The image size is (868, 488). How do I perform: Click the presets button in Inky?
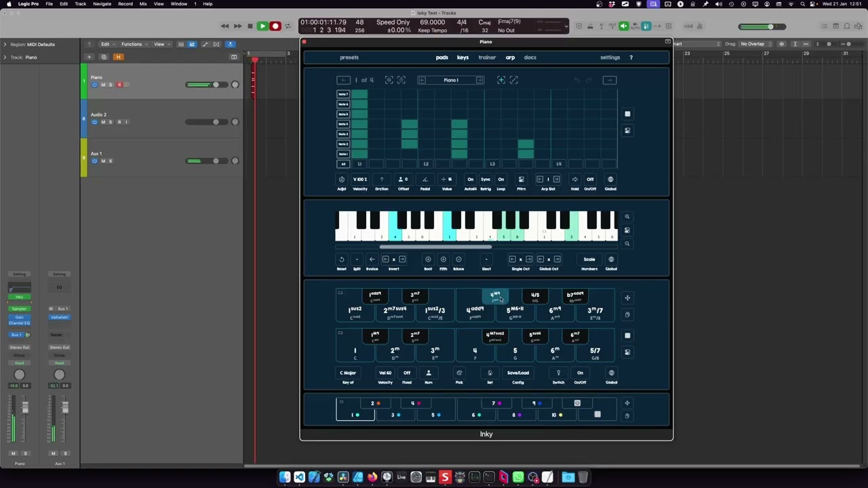(349, 58)
